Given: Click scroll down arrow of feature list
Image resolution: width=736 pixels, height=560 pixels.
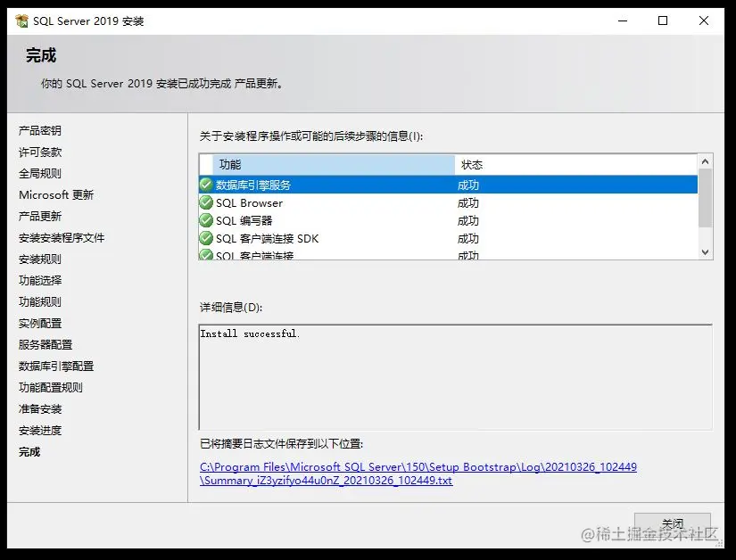Looking at the screenshot, I should click(705, 251).
